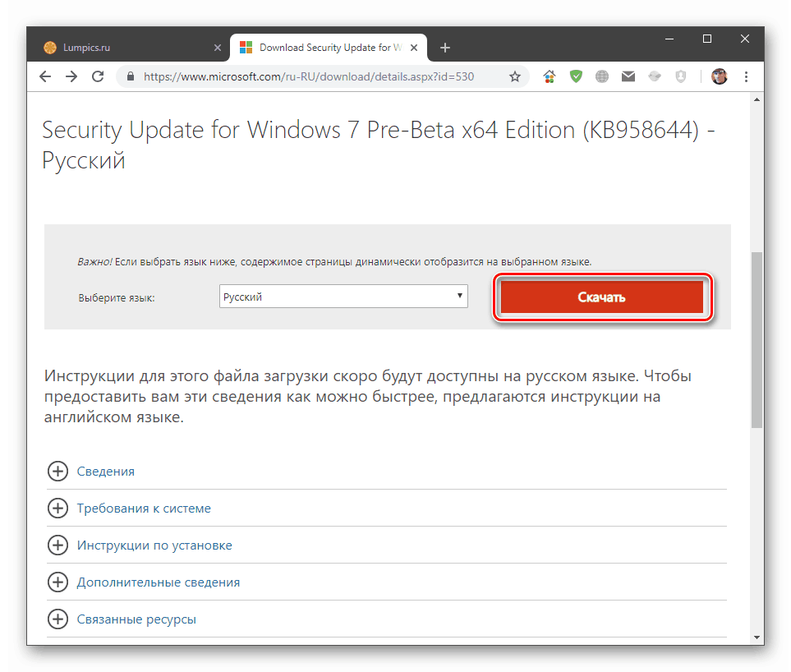Screen dimensions: 791x672
Task: Expand the Инструкции по установке section
Action: (x=57, y=545)
